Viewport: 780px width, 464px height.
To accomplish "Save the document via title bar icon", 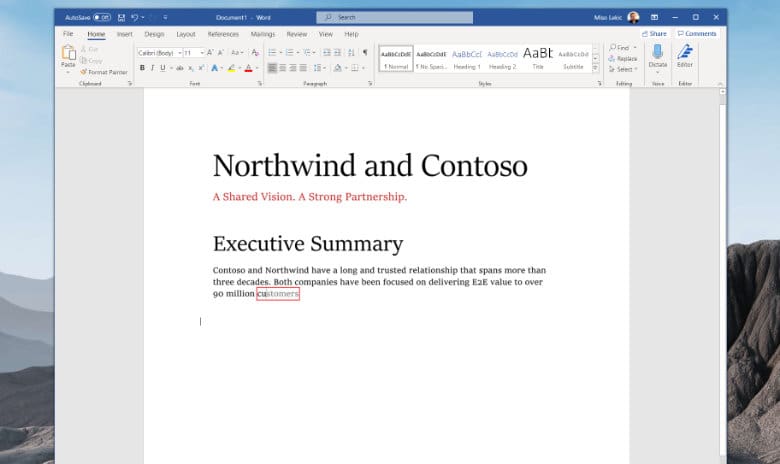I will pyautogui.click(x=121, y=17).
